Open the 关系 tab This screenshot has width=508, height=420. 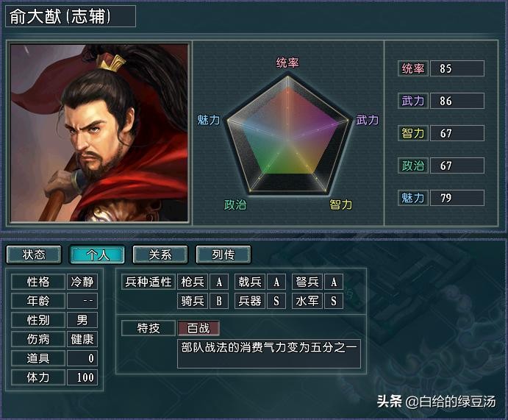(160, 255)
